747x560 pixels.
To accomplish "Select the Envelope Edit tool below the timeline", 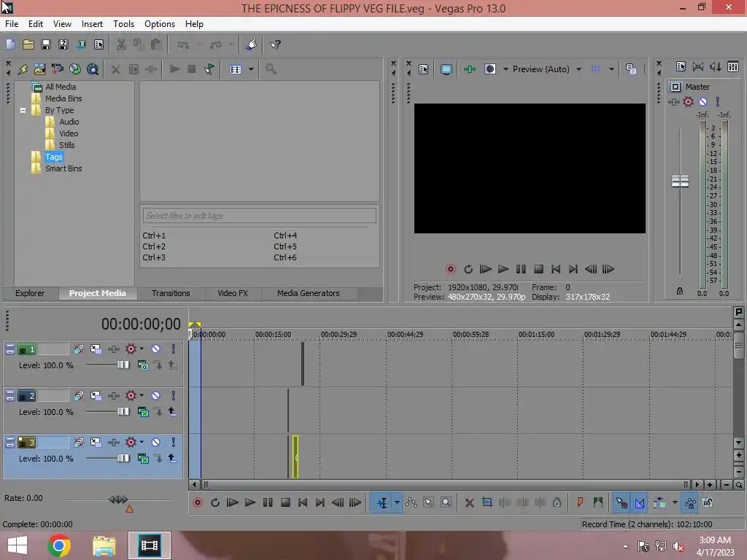I will point(411,502).
